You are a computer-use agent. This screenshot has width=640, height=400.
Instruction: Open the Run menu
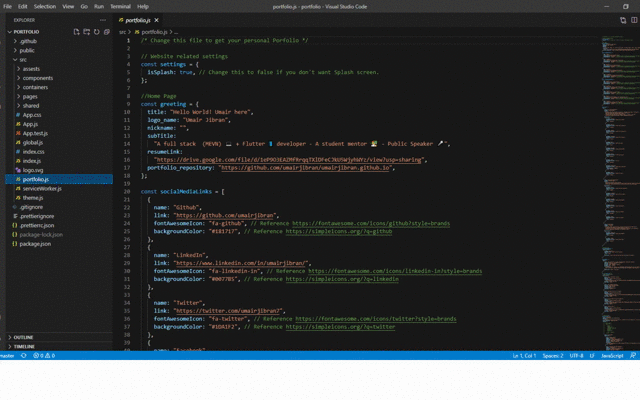[99, 7]
